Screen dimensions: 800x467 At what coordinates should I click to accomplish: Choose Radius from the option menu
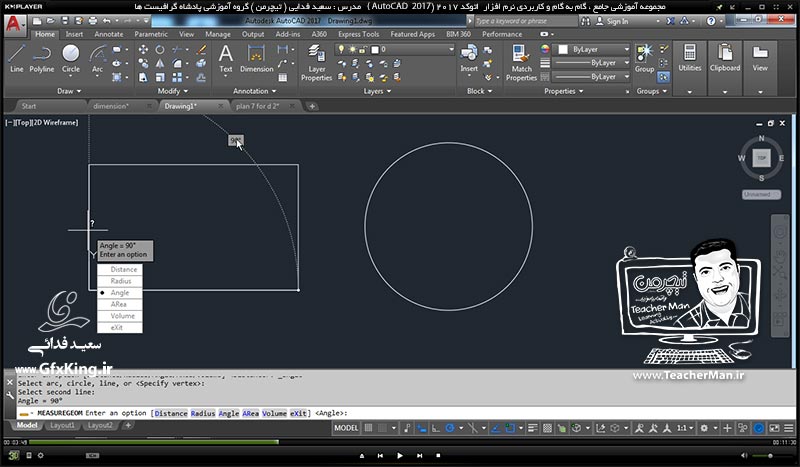pyautogui.click(x=119, y=281)
